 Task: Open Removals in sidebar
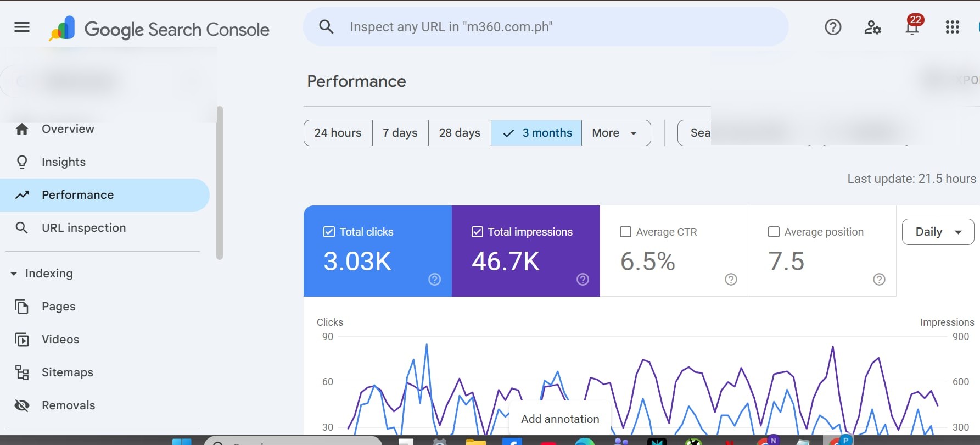coord(104,405)
